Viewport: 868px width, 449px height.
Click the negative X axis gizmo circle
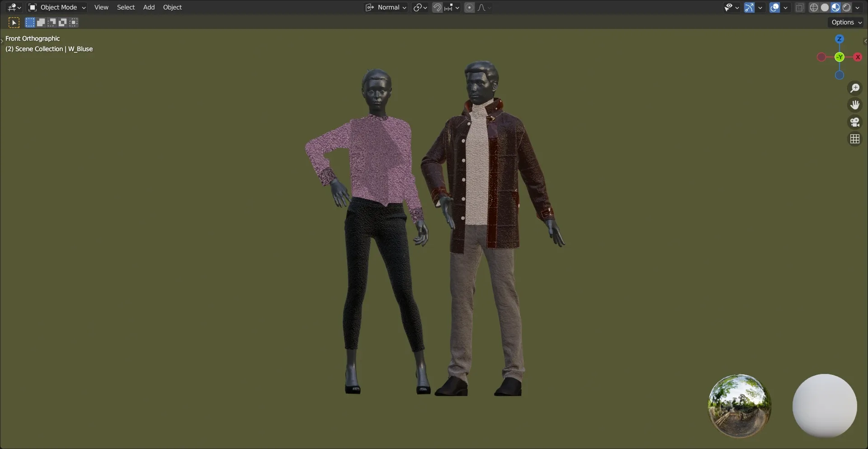click(821, 57)
